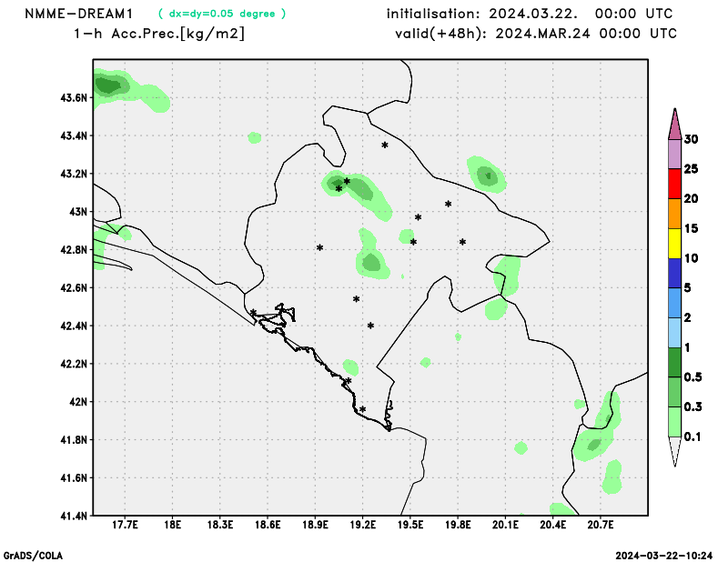Click the orange 15–20 legend color band
Screen dimensions: 728x562
674,214
